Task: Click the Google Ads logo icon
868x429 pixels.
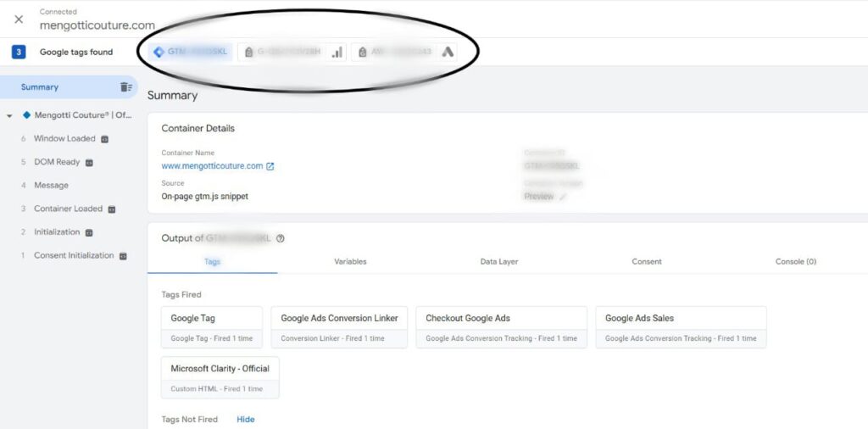Action: [x=448, y=52]
